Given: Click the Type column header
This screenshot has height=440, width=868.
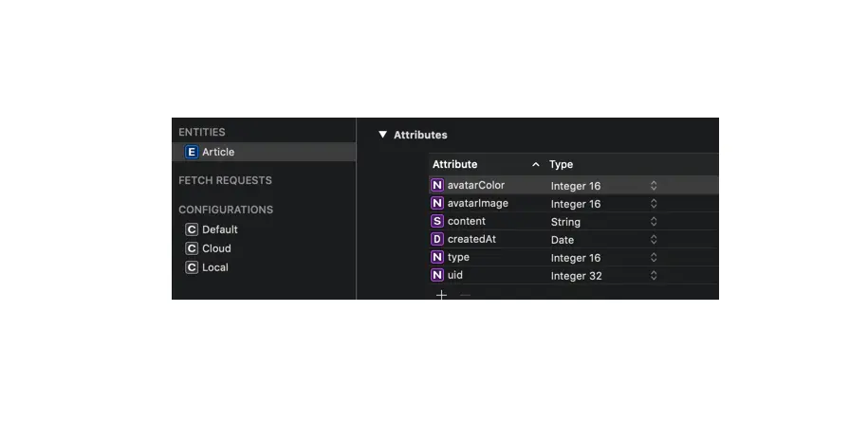Looking at the screenshot, I should pos(561,164).
